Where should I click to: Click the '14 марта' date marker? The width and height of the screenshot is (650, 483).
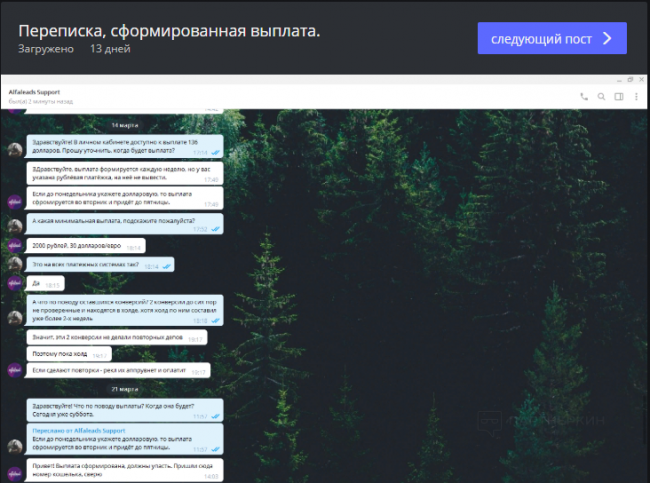click(124, 124)
